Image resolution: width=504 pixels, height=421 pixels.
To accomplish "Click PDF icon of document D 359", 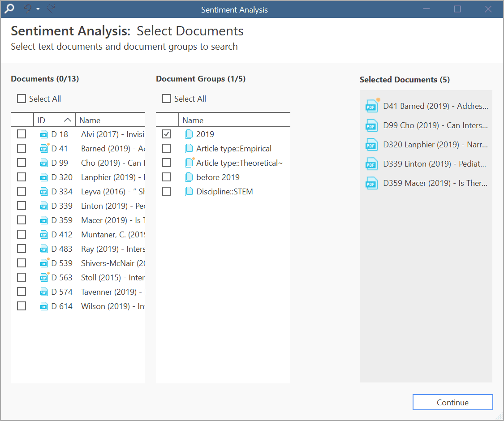I will (44, 220).
